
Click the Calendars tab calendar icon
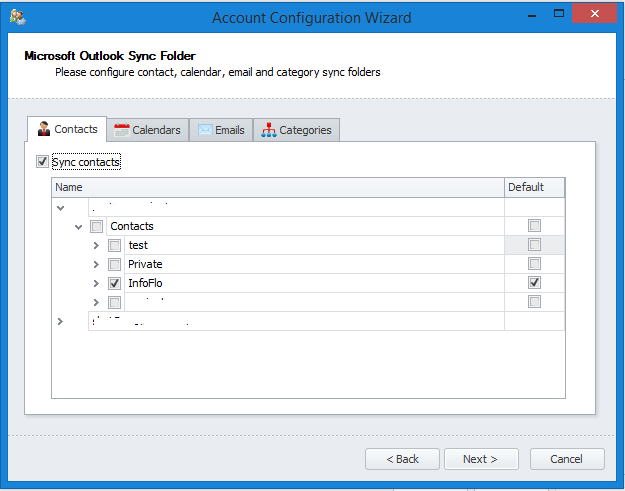[x=121, y=130]
